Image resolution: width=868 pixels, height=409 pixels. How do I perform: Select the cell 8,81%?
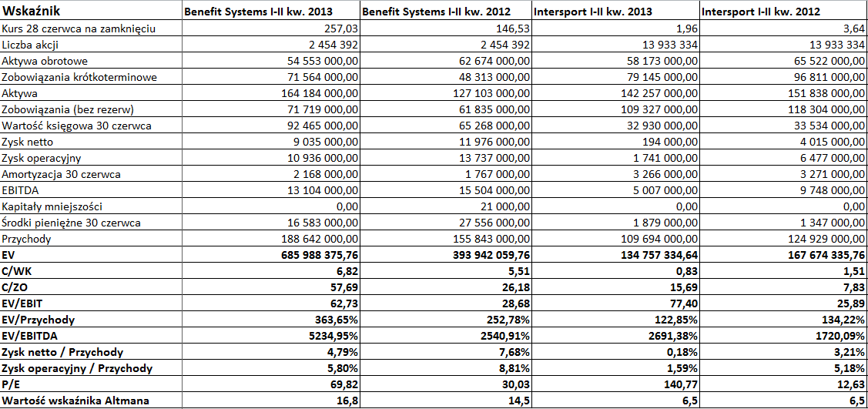click(444, 368)
